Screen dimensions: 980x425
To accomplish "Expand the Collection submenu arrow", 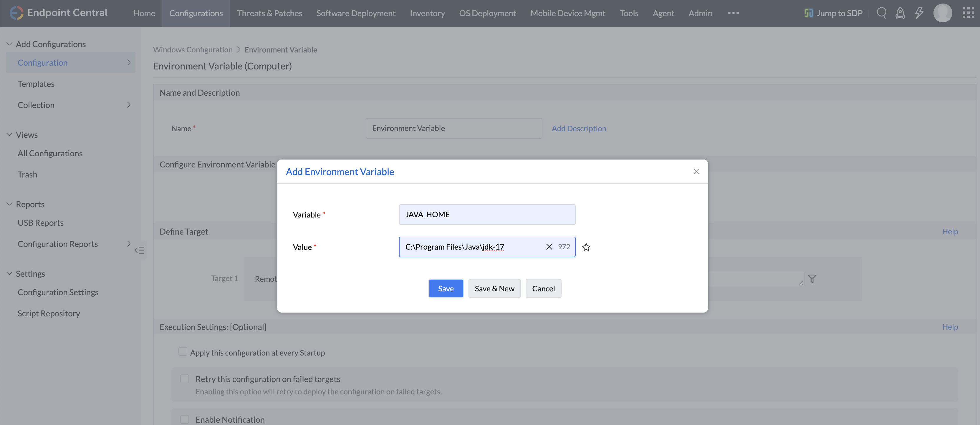I will tap(129, 105).
